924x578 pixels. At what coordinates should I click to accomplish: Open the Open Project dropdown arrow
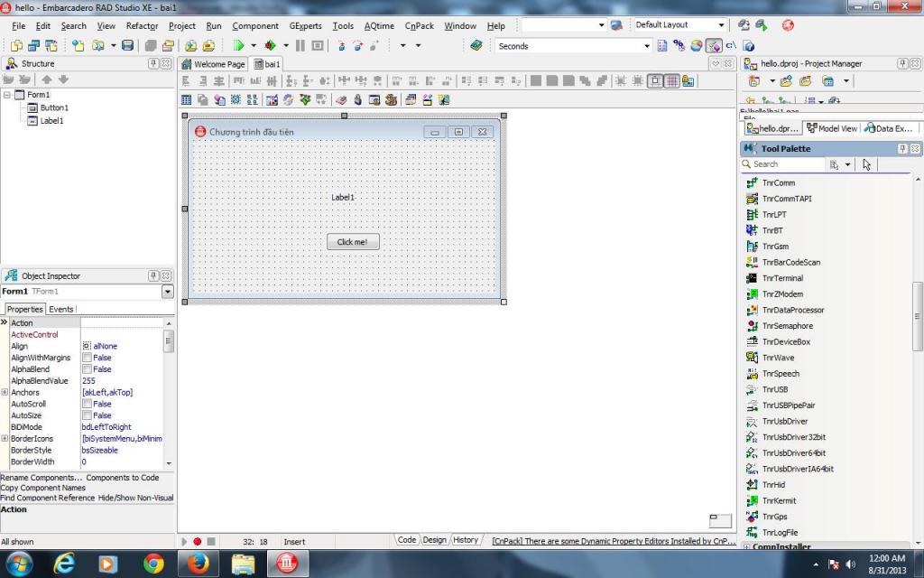pos(113,45)
